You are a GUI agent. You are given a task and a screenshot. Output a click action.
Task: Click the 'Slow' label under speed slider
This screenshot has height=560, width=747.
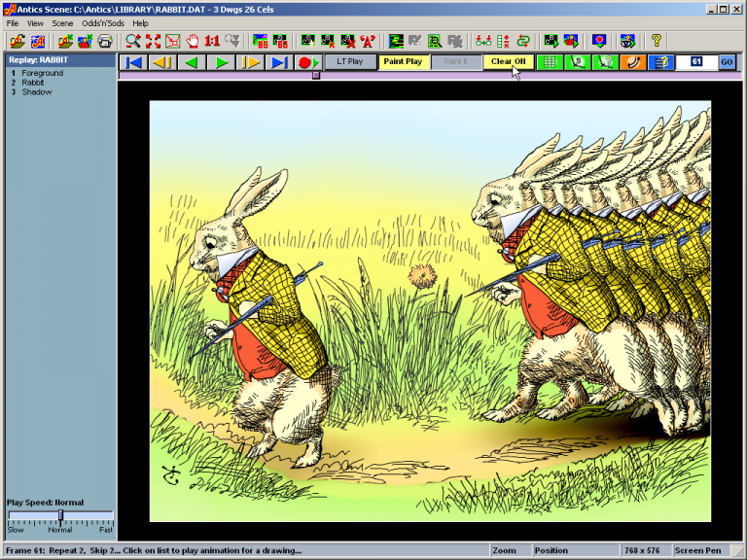pos(16,530)
